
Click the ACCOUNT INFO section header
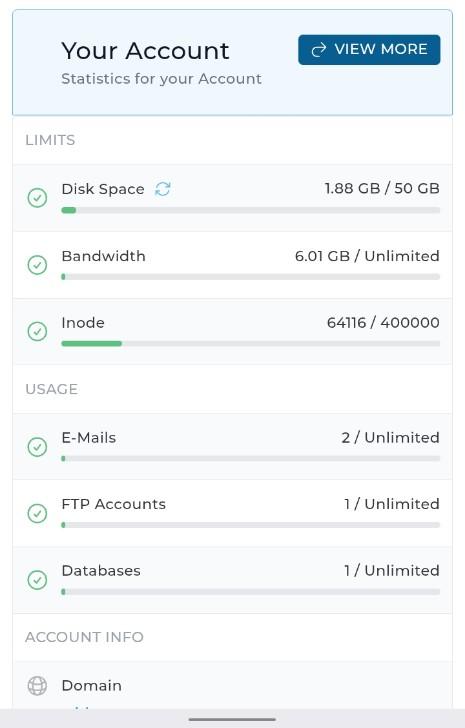point(84,637)
